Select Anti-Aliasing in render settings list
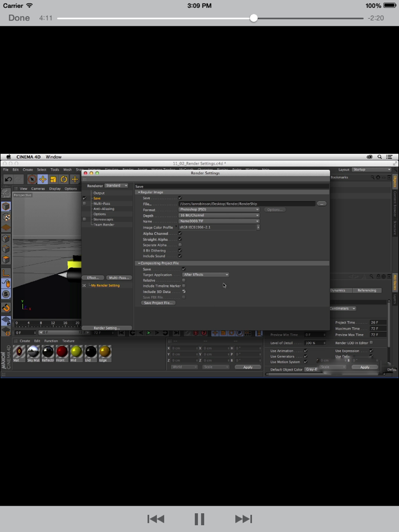The height and width of the screenshot is (532, 399). click(104, 209)
